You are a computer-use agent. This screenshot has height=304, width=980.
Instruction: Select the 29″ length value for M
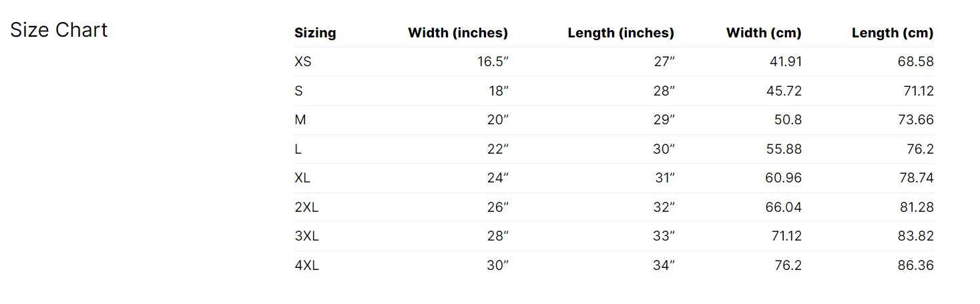pyautogui.click(x=664, y=120)
